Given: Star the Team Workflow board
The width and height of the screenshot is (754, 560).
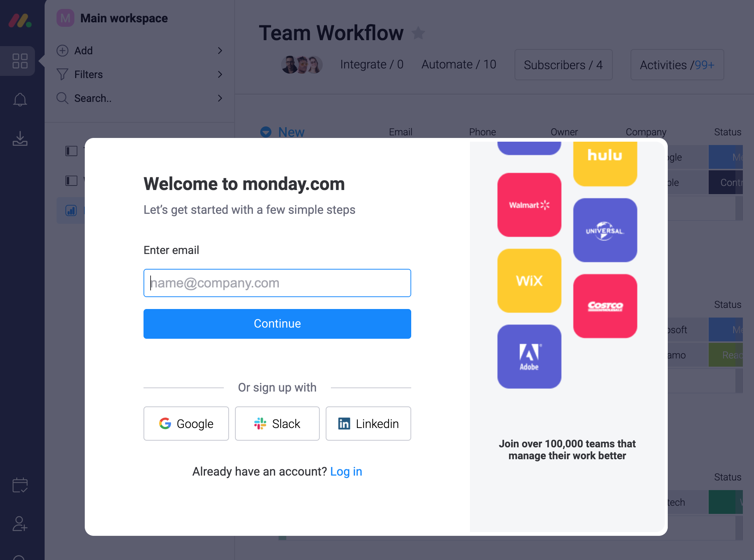Looking at the screenshot, I should [x=418, y=33].
